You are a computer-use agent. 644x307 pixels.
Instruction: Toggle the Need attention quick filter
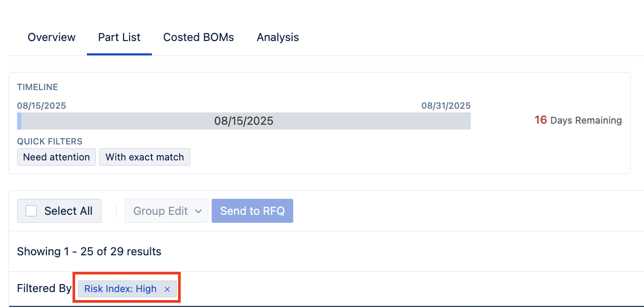(57, 157)
